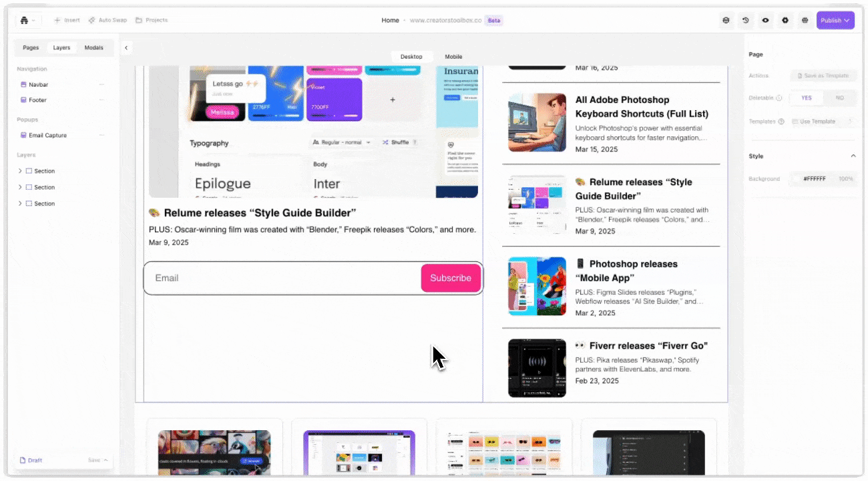Viewport: 868px width, 481px height.
Task: Click the plus tile in style guide image
Action: coord(393,100)
